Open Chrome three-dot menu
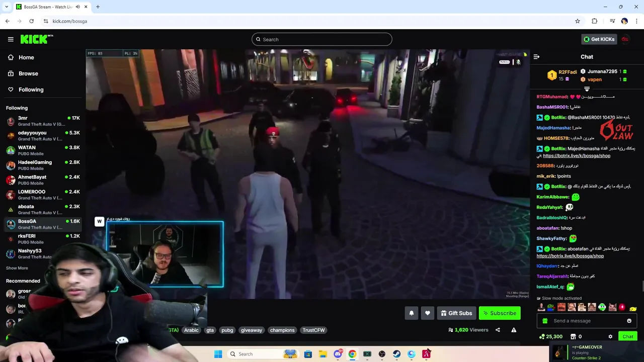This screenshot has height=362, width=644. click(637, 21)
